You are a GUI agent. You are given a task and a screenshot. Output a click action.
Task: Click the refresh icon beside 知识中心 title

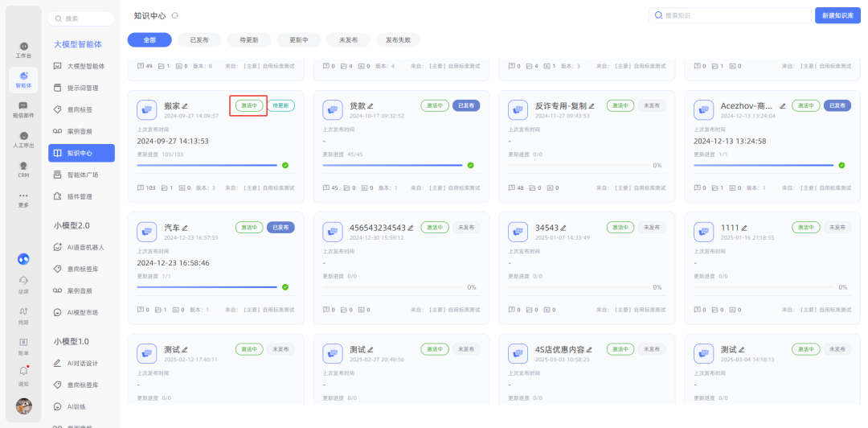pyautogui.click(x=175, y=15)
